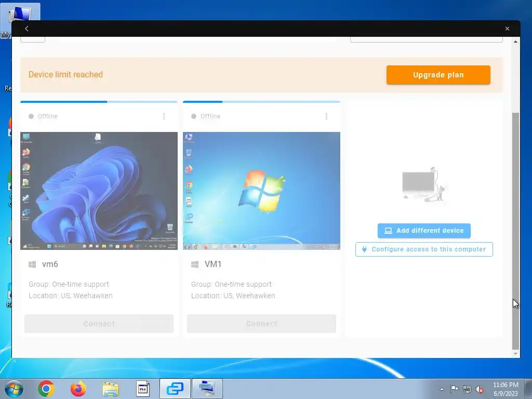Go back using the left arrow
The height and width of the screenshot is (399, 532).
pyautogui.click(x=26, y=29)
